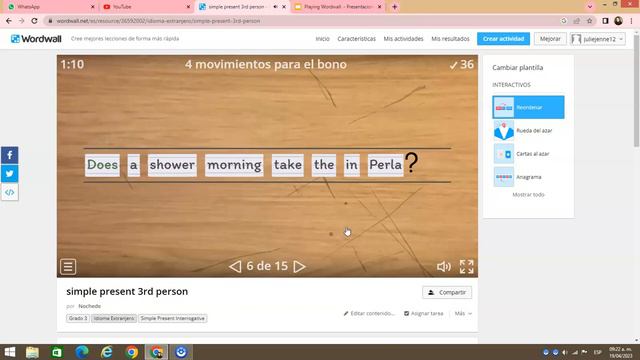Switch to the WhatsApp browser tab
The image size is (640, 360).
coord(50,7)
